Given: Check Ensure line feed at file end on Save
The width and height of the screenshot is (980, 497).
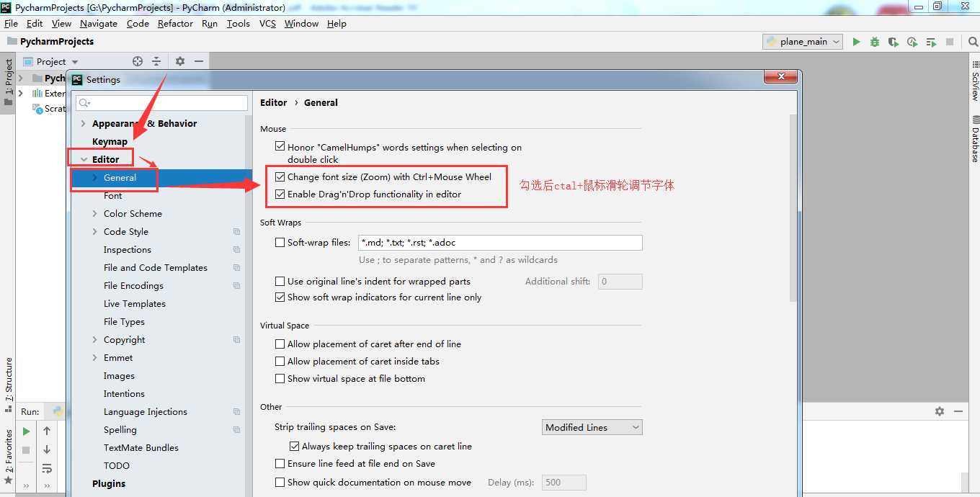Looking at the screenshot, I should [x=280, y=464].
